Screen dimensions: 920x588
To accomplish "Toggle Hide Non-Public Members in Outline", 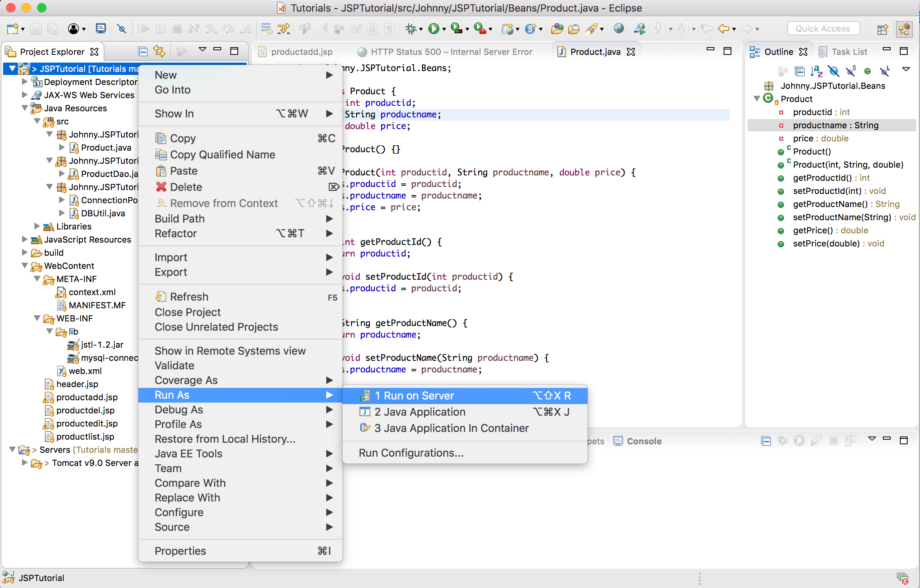I will tap(867, 71).
